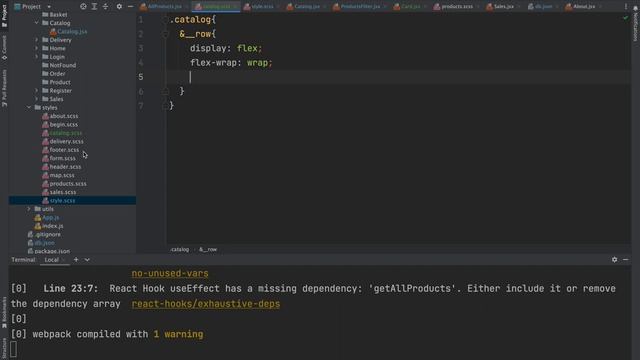The height and width of the screenshot is (360, 640).
Task: Switch to the db.json editor tab
Action: coord(543,7)
